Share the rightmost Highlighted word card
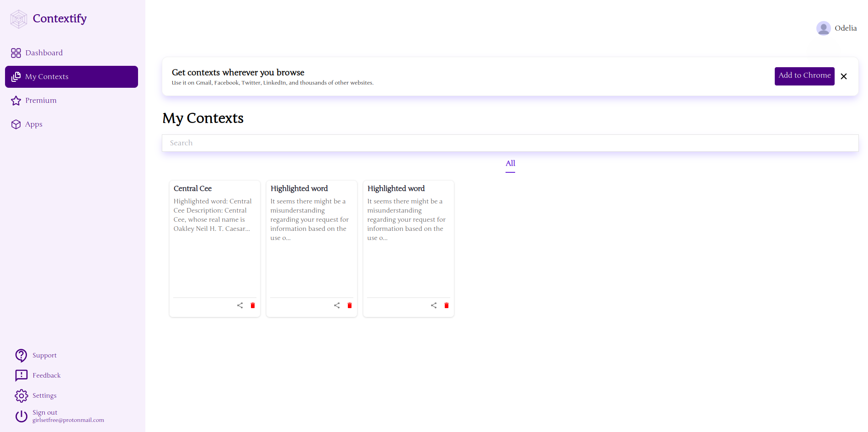868x432 pixels. 434,305
